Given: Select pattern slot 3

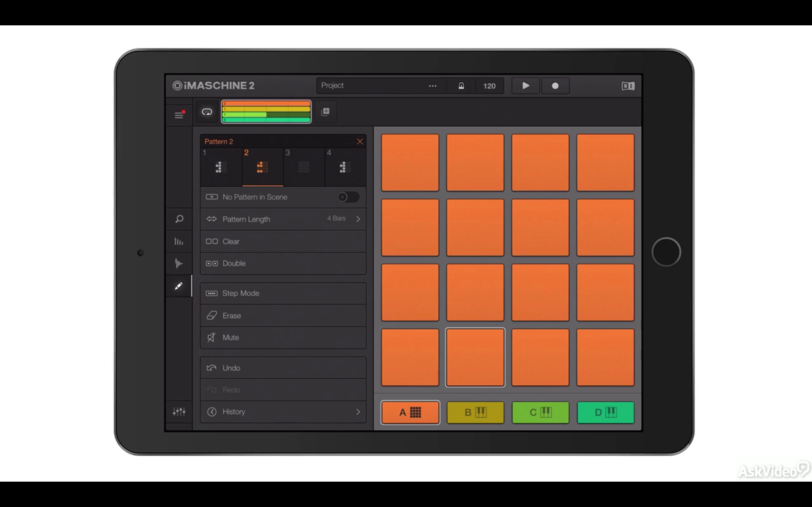Looking at the screenshot, I should pyautogui.click(x=304, y=167).
